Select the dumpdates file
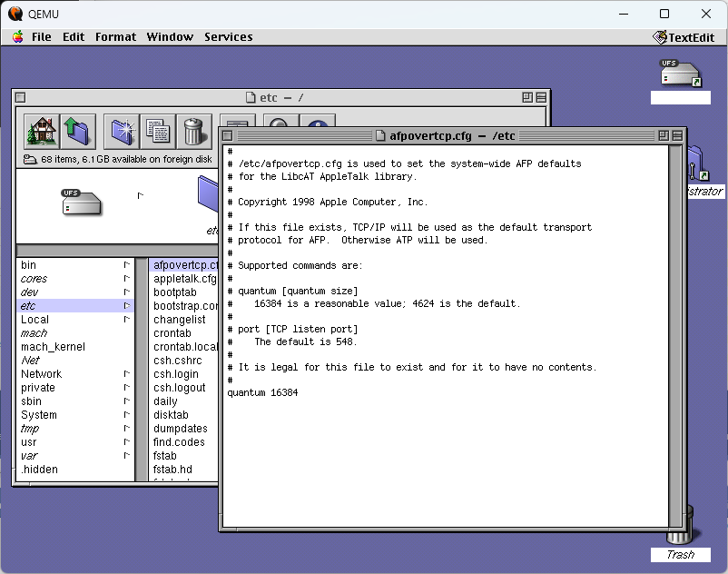The image size is (728, 574). tap(184, 428)
